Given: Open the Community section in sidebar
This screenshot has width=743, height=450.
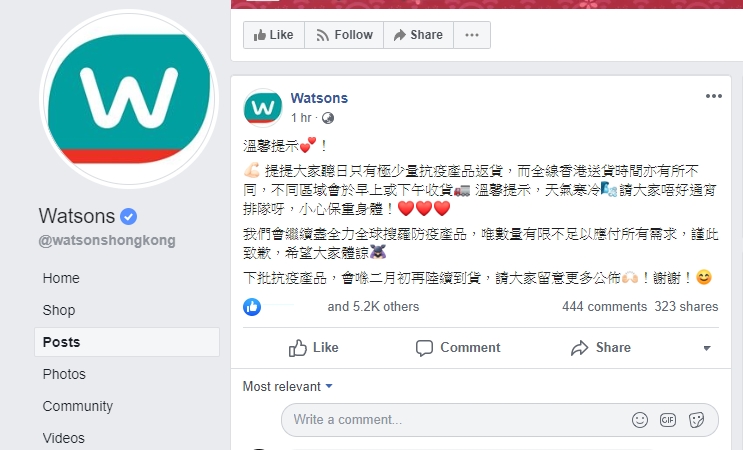Looking at the screenshot, I should click(78, 406).
